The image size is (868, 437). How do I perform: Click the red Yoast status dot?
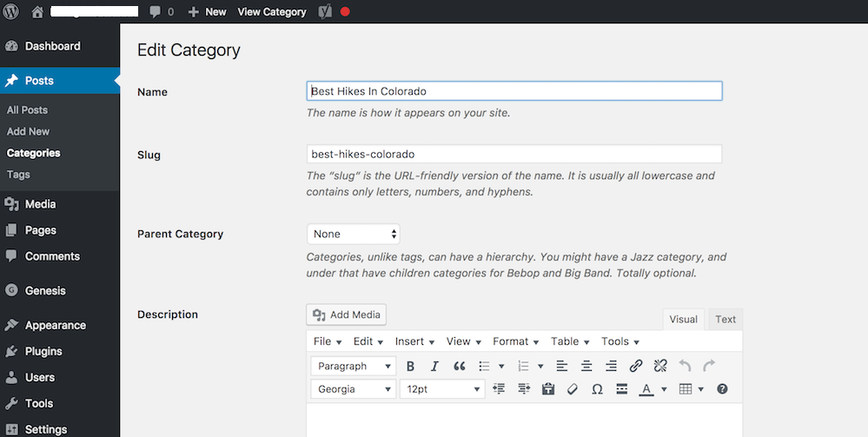pyautogui.click(x=345, y=11)
